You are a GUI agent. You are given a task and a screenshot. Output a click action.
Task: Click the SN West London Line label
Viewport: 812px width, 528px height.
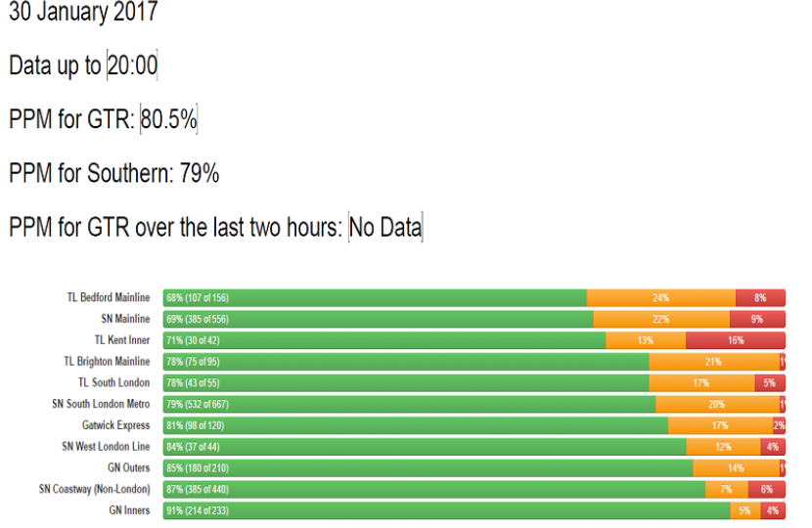pos(106,447)
